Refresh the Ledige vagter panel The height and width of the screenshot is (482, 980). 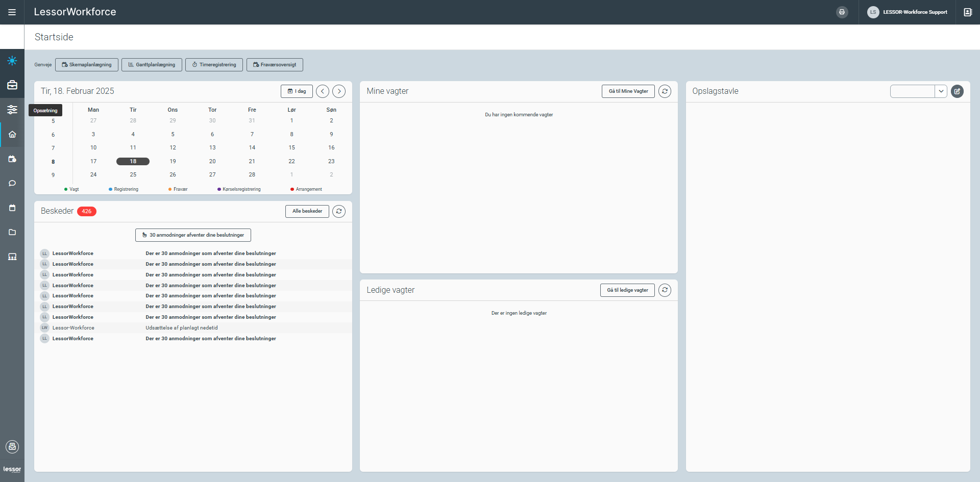click(x=665, y=290)
